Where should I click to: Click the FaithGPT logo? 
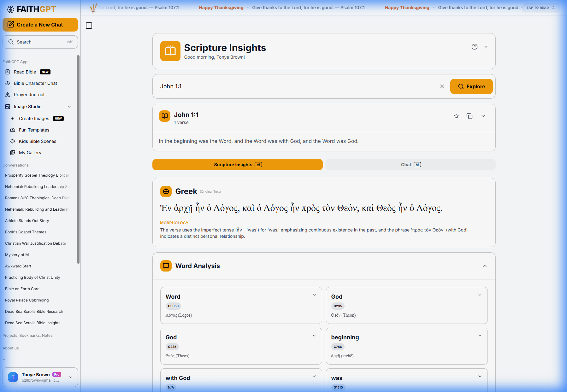point(32,9)
